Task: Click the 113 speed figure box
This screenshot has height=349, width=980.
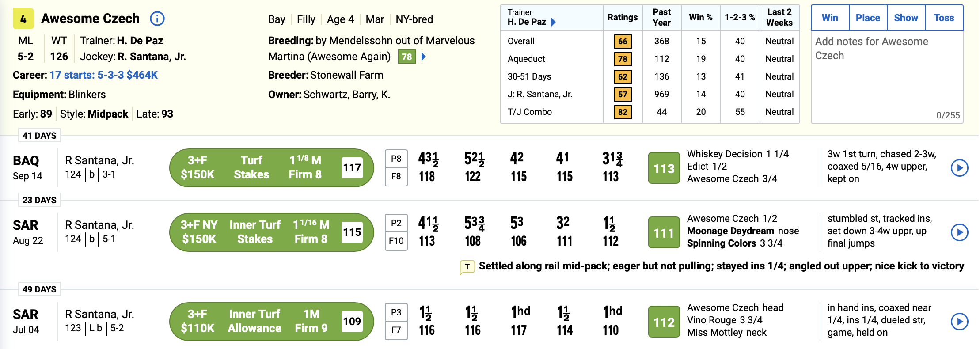Action: [x=664, y=168]
